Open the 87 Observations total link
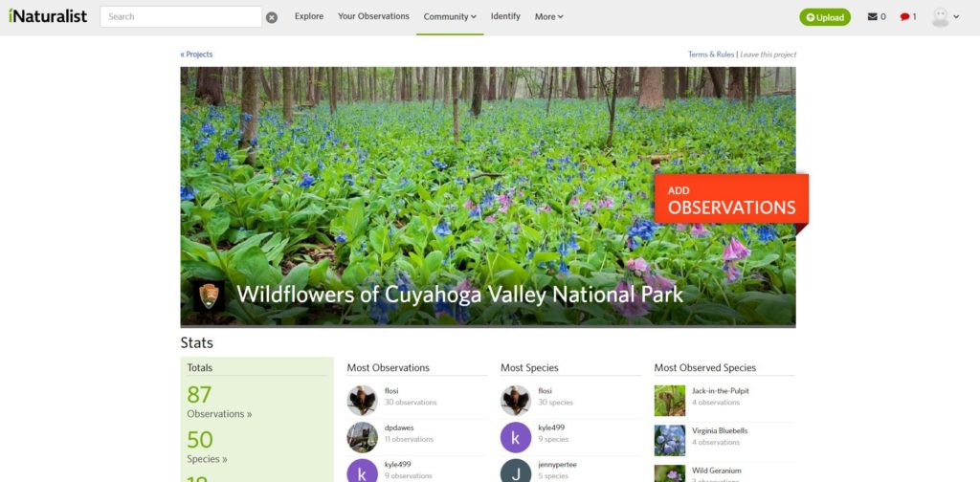This screenshot has width=980, height=482. [x=219, y=402]
